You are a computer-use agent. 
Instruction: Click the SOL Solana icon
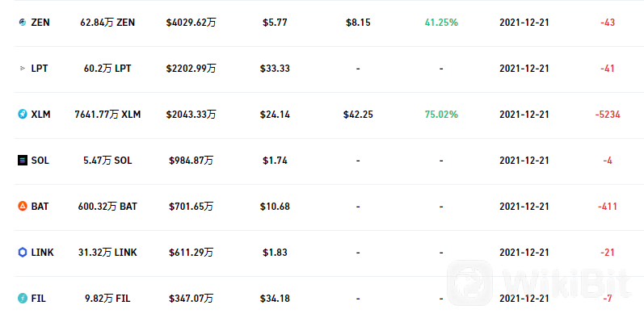point(23,161)
